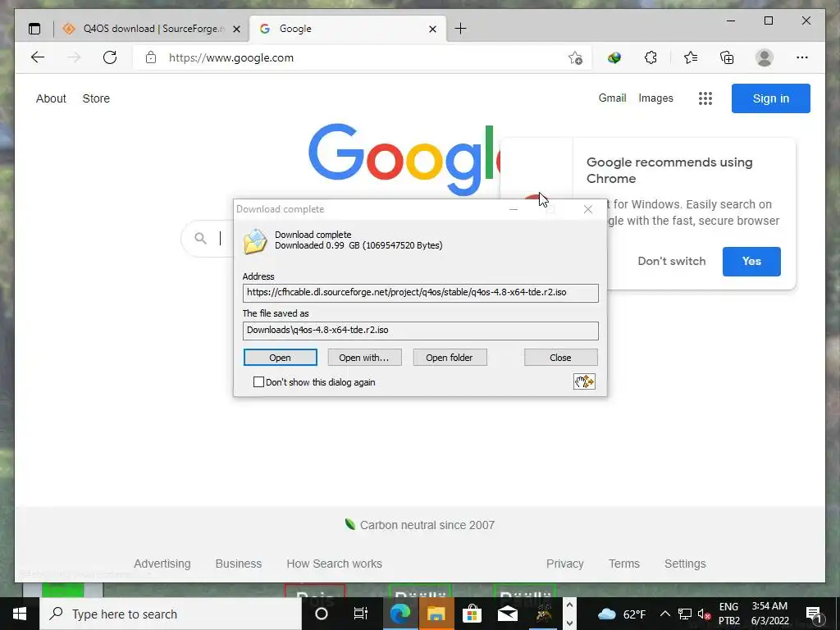Open the Privacy footer link
The height and width of the screenshot is (630, 840).
tap(564, 564)
